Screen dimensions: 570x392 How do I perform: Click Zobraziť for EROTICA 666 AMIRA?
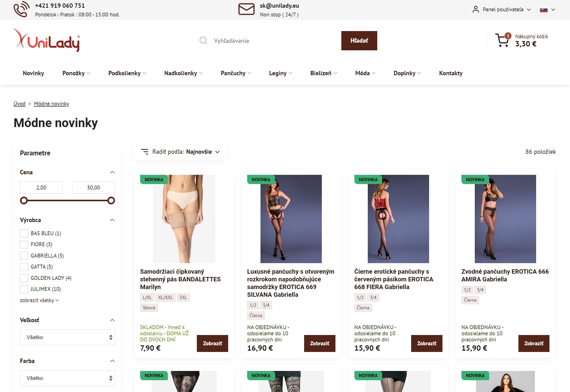click(x=534, y=343)
